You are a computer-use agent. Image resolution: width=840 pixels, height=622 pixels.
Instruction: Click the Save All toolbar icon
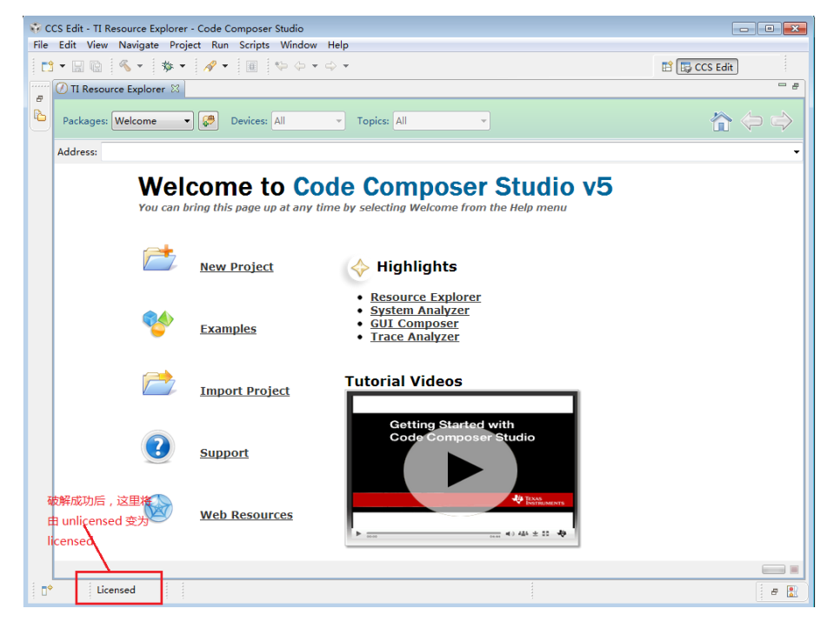pyautogui.click(x=96, y=66)
